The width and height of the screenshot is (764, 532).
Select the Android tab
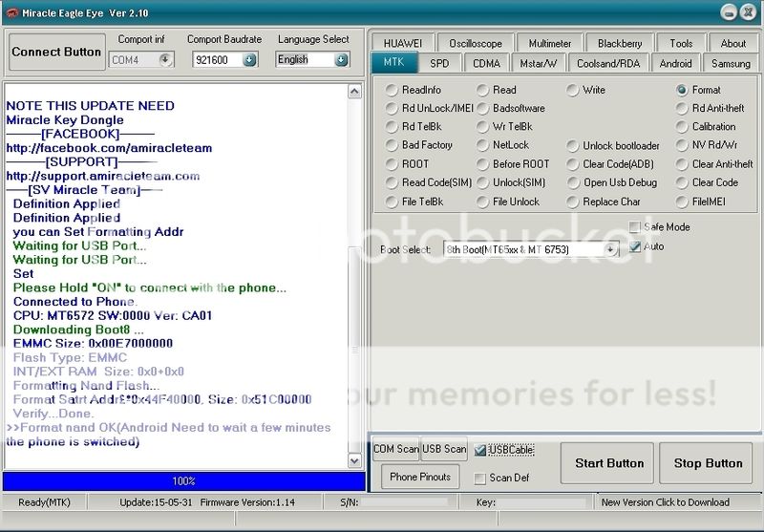pyautogui.click(x=675, y=63)
